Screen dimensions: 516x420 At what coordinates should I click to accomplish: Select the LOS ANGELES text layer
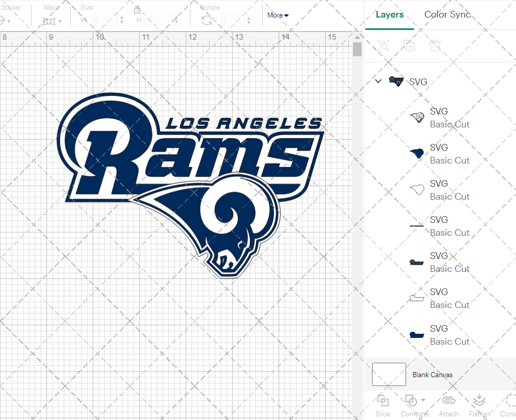pyautogui.click(x=439, y=226)
